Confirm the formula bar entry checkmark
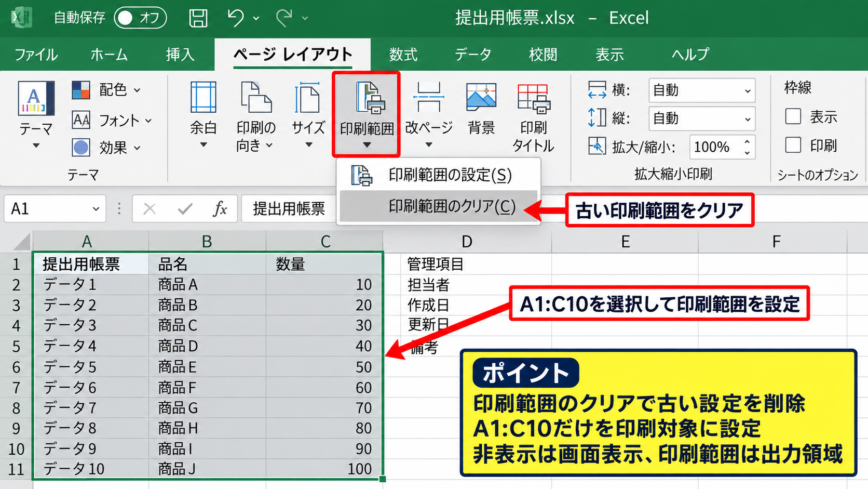The width and height of the screenshot is (868, 489). pyautogui.click(x=185, y=209)
